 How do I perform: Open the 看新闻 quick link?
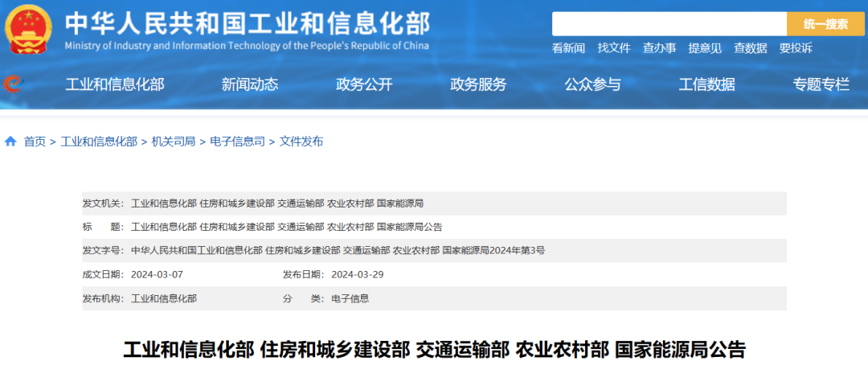click(568, 48)
